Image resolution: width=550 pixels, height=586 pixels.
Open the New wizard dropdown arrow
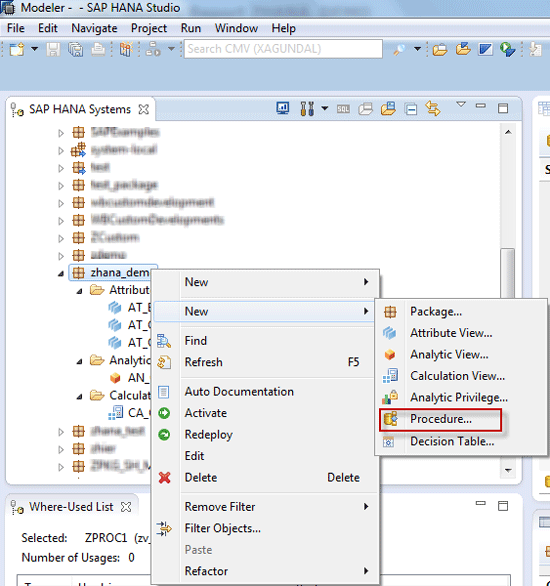pyautogui.click(x=34, y=49)
